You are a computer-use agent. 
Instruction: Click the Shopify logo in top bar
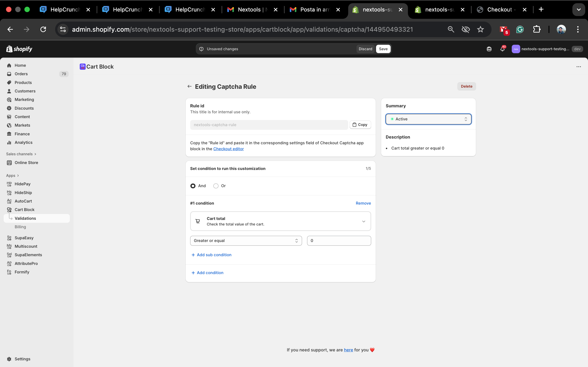point(19,49)
